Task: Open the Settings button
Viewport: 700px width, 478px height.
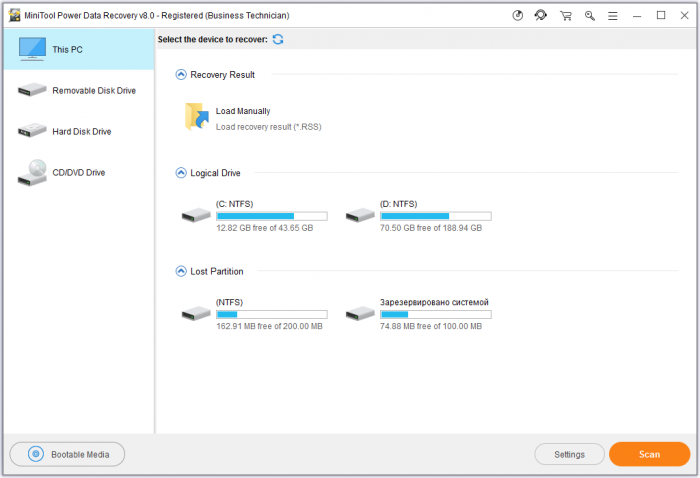Action: click(x=569, y=454)
